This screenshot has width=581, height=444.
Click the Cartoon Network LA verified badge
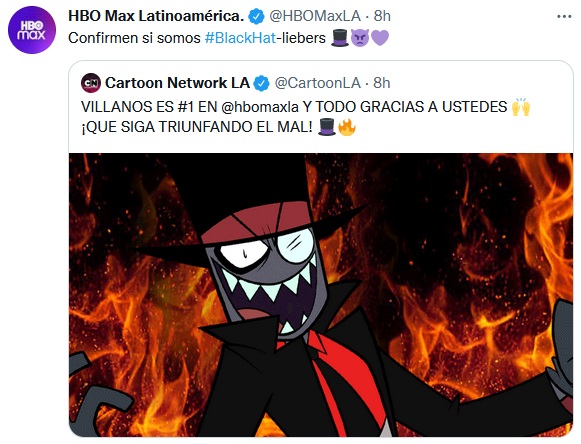[262, 83]
